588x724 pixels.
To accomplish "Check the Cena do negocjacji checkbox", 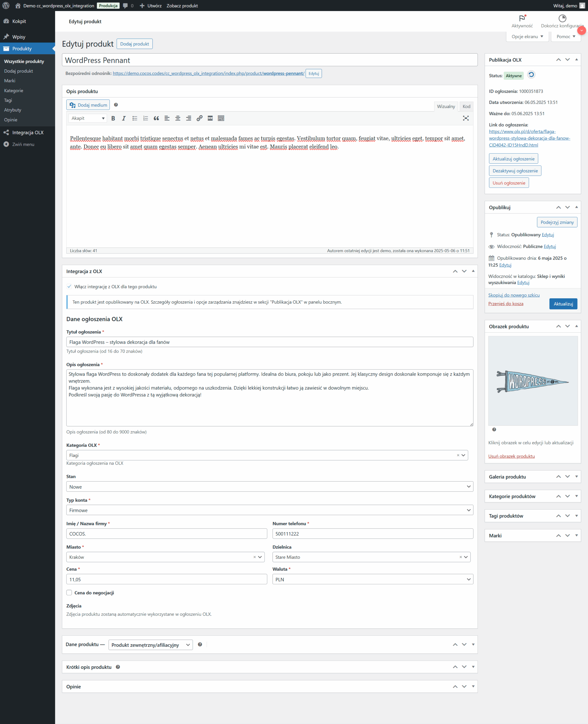I will click(x=70, y=592).
